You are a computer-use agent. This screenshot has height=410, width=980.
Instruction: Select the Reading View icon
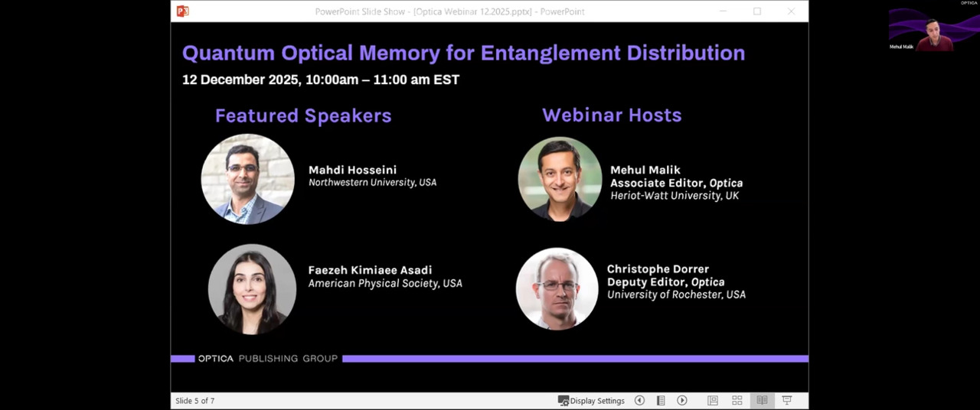point(762,401)
